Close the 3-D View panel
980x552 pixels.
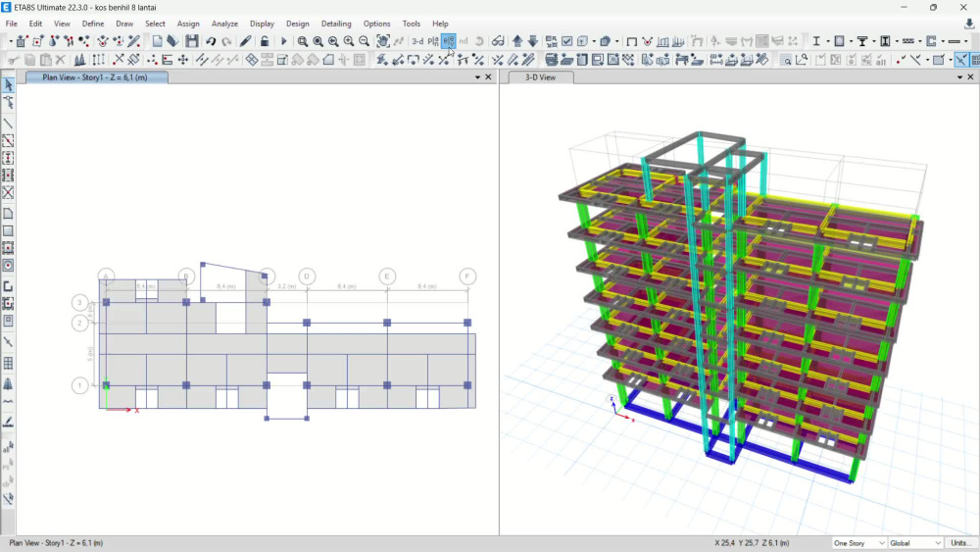pyautogui.click(x=970, y=76)
